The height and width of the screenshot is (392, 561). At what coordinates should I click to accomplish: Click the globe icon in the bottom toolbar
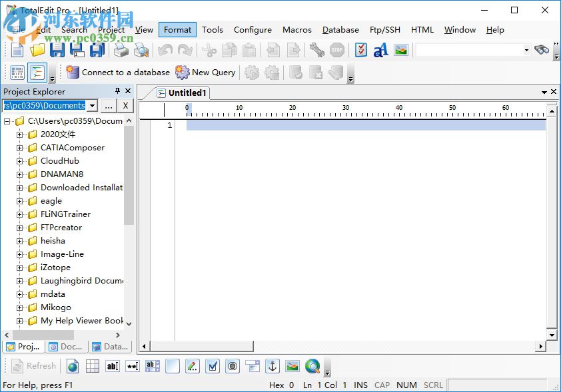tap(71, 365)
